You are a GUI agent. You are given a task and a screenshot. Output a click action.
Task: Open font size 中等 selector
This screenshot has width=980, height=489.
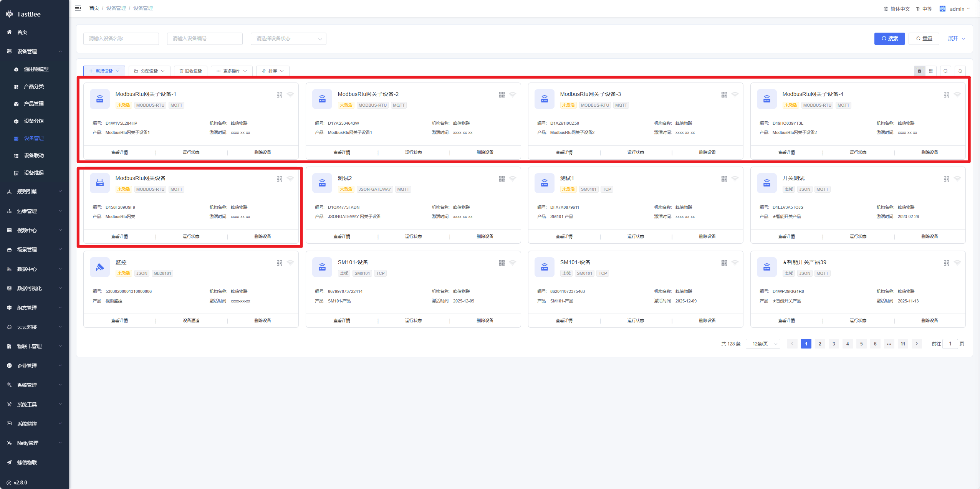pyautogui.click(x=924, y=9)
